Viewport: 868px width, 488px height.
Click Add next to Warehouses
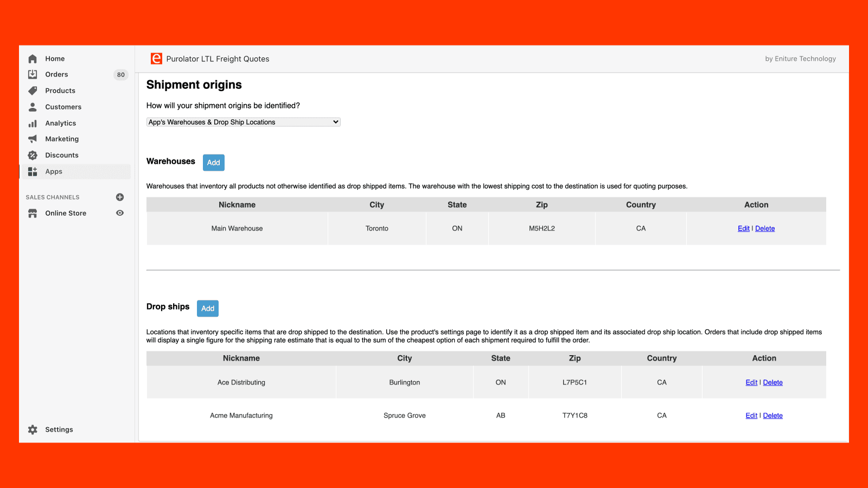(213, 162)
